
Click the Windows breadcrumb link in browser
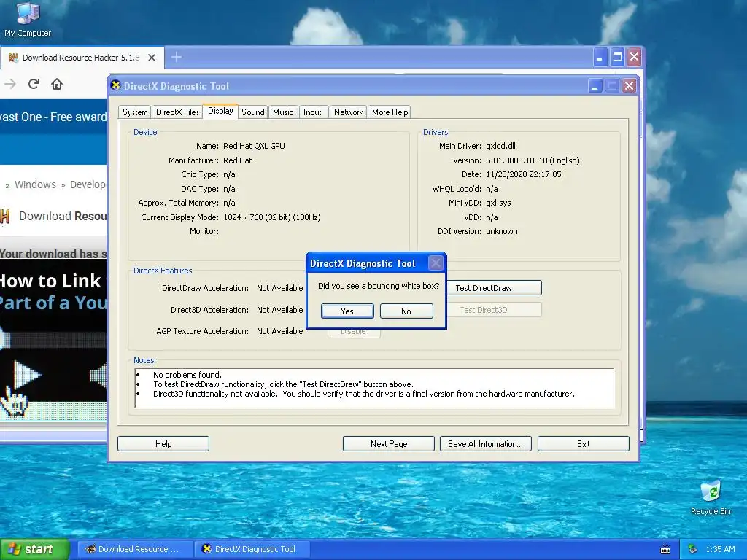coord(35,184)
